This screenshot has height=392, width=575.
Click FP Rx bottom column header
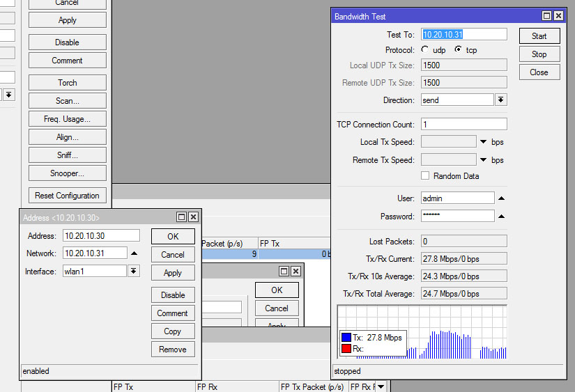click(237, 386)
